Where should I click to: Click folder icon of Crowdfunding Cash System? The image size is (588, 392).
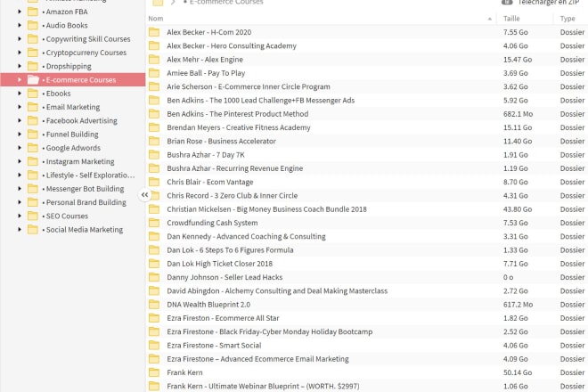(154, 223)
